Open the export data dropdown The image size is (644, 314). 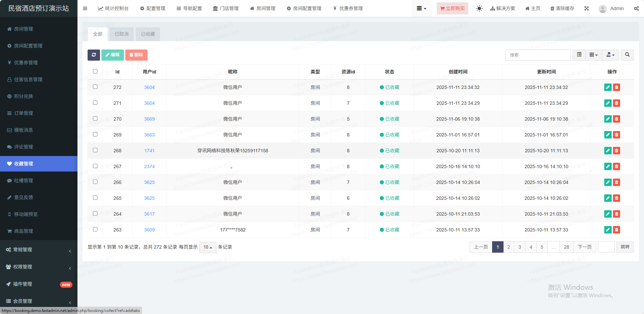point(610,55)
